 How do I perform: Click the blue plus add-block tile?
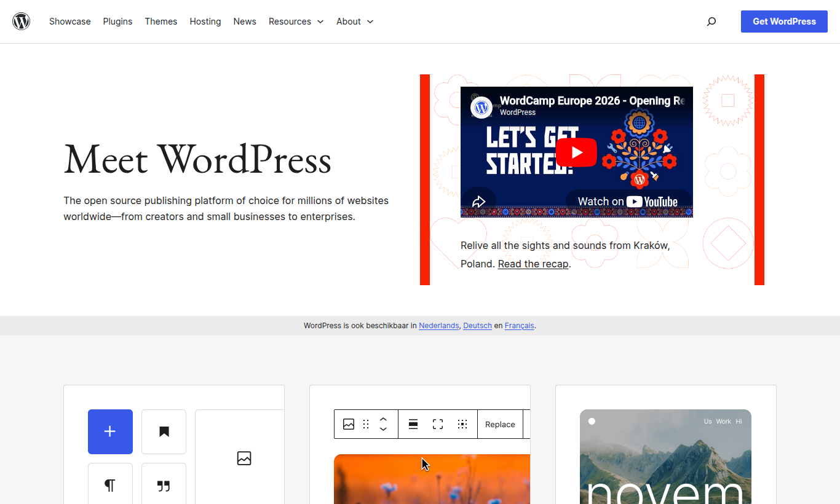click(x=110, y=431)
